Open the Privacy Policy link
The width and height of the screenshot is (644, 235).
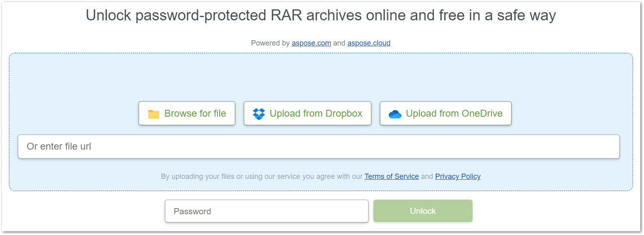tap(458, 176)
